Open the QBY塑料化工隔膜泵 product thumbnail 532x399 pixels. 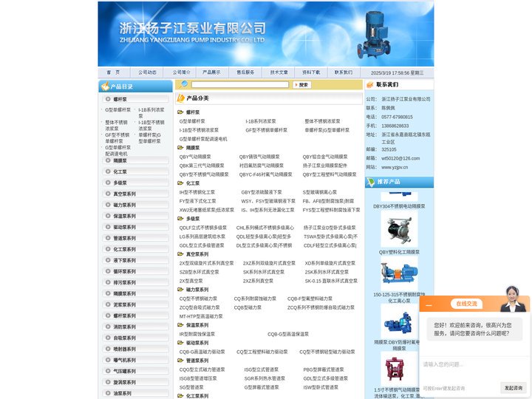399,230
